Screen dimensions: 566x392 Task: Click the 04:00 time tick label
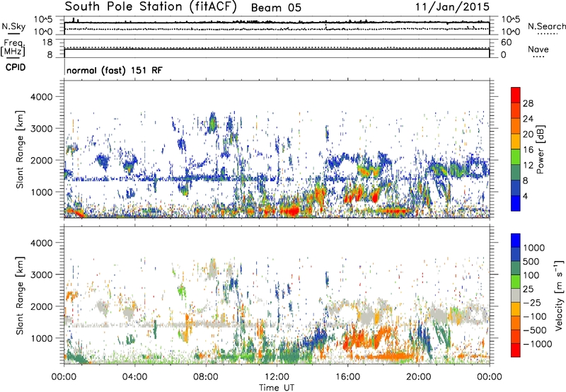coord(134,377)
